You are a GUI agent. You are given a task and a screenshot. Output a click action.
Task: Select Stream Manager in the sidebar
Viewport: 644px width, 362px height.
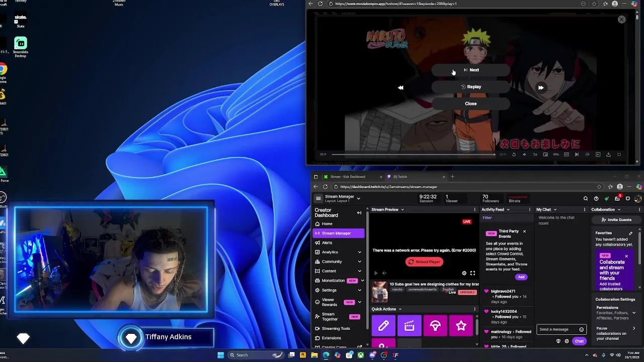(338, 233)
